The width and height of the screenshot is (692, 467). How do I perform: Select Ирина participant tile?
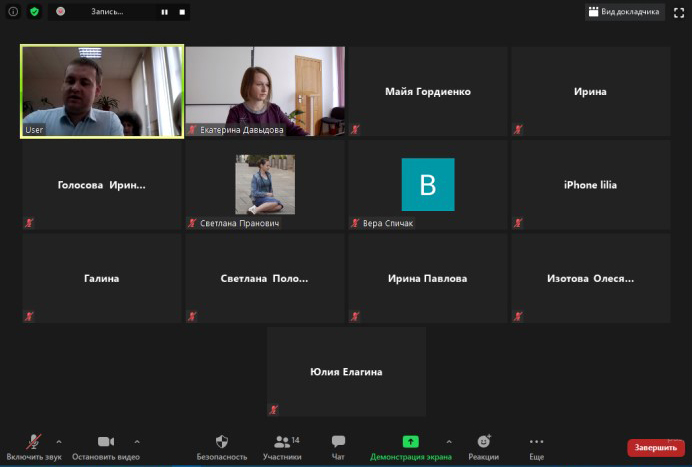[x=590, y=91]
